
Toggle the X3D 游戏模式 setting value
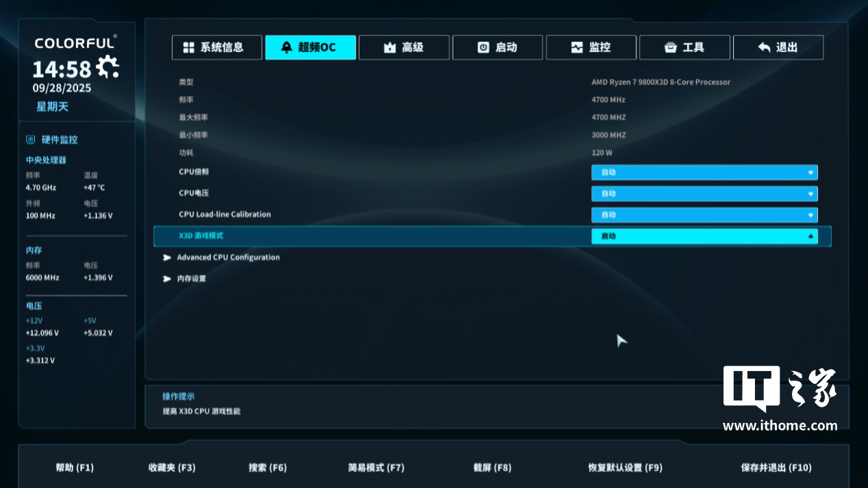click(704, 236)
